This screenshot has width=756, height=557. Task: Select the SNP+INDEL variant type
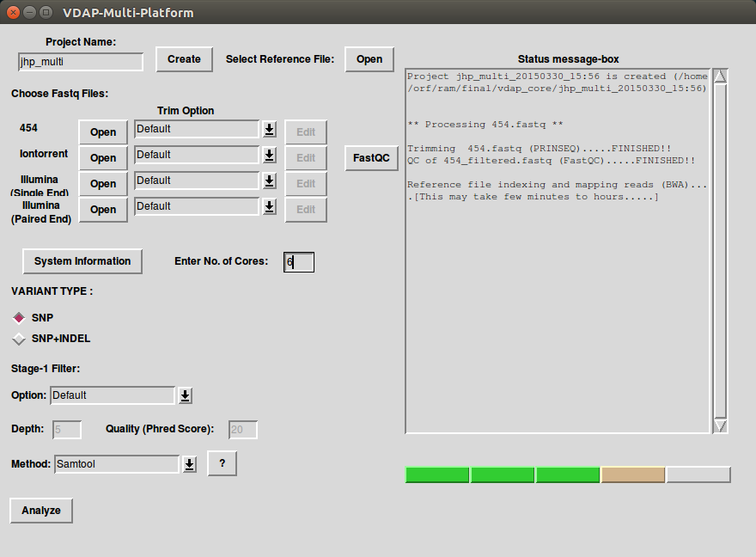18,339
